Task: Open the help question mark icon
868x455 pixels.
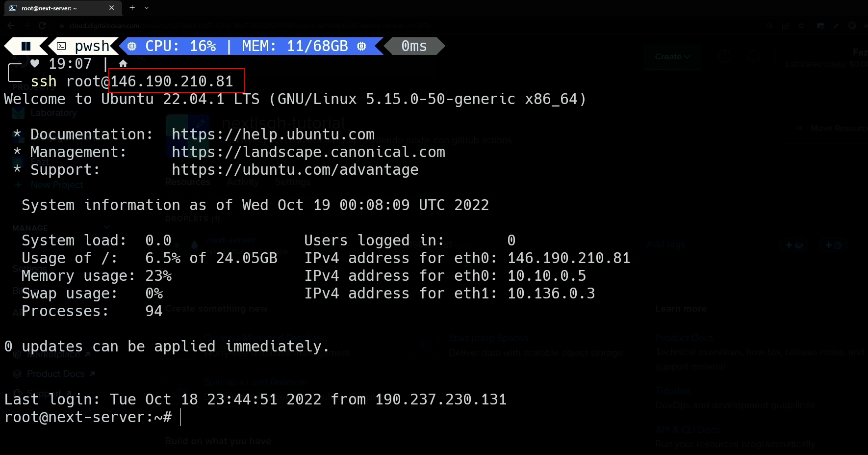Action: pyautogui.click(x=724, y=56)
